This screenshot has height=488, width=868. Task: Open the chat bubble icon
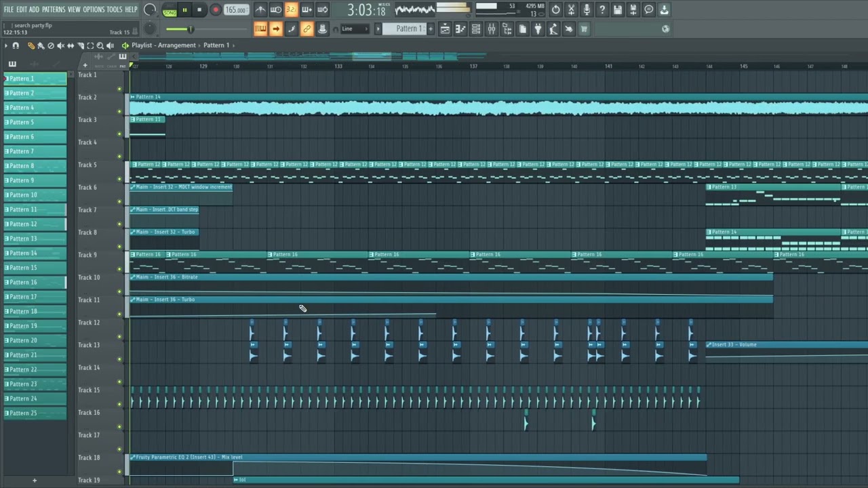[649, 9]
